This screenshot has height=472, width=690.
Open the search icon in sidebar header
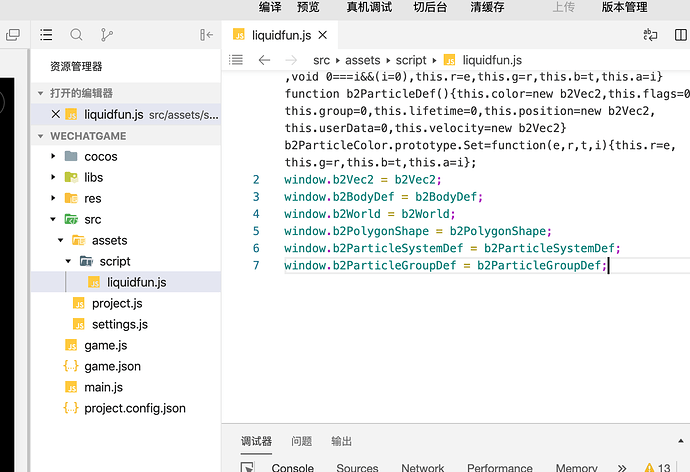coord(76,35)
